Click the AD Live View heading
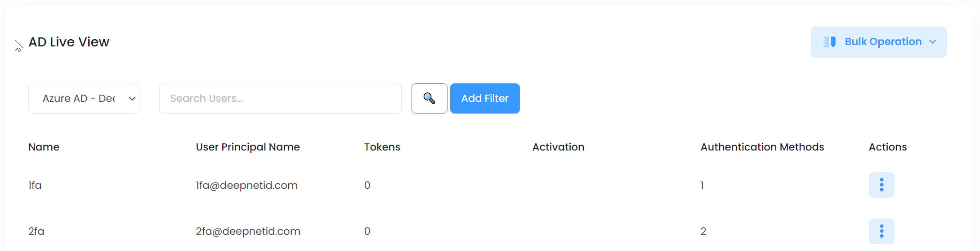Image resolution: width=980 pixels, height=251 pixels. pyautogui.click(x=69, y=42)
